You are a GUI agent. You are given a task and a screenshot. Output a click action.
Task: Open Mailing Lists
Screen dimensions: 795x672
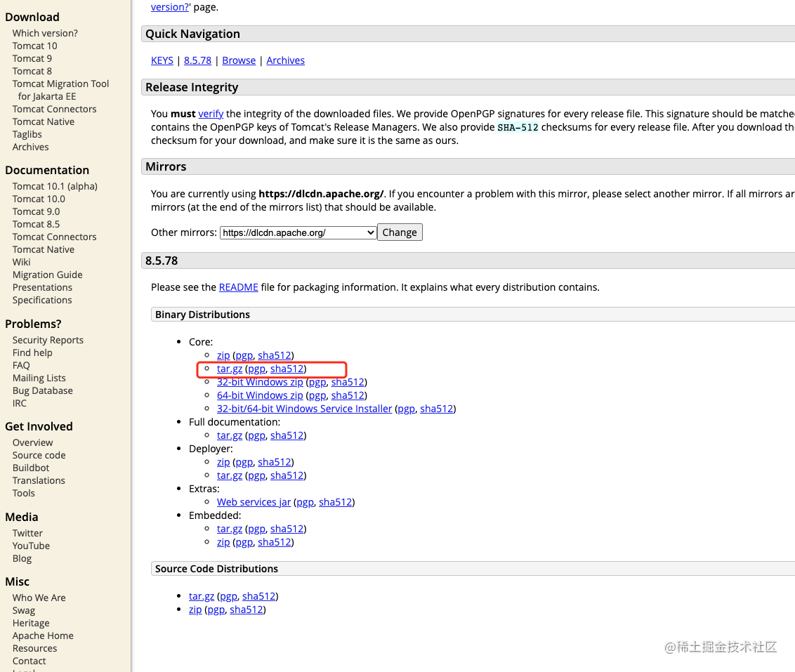pyautogui.click(x=39, y=378)
